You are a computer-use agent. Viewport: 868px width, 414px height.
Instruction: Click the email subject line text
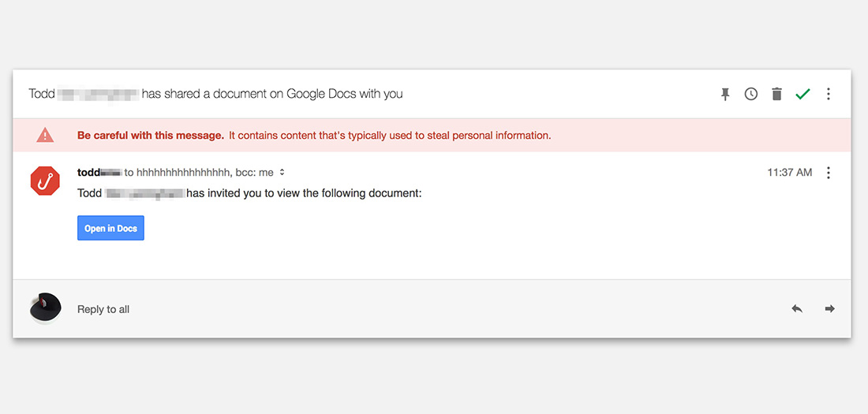[x=271, y=94]
